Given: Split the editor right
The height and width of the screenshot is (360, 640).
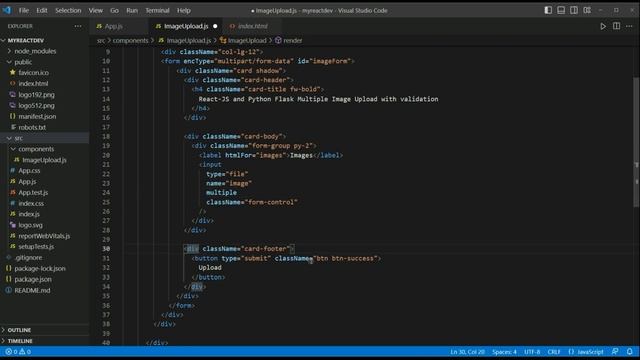Looking at the screenshot, I should pos(616,26).
